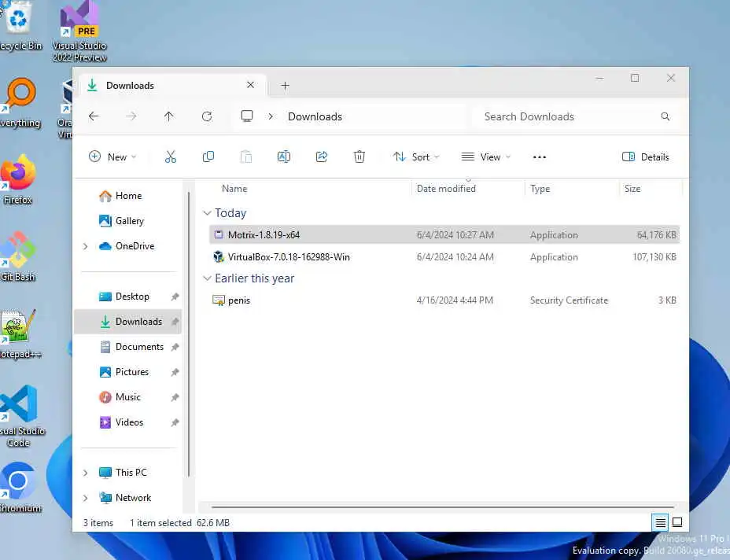
Task: Select the Git Bash desktop icon
Action: [17, 256]
